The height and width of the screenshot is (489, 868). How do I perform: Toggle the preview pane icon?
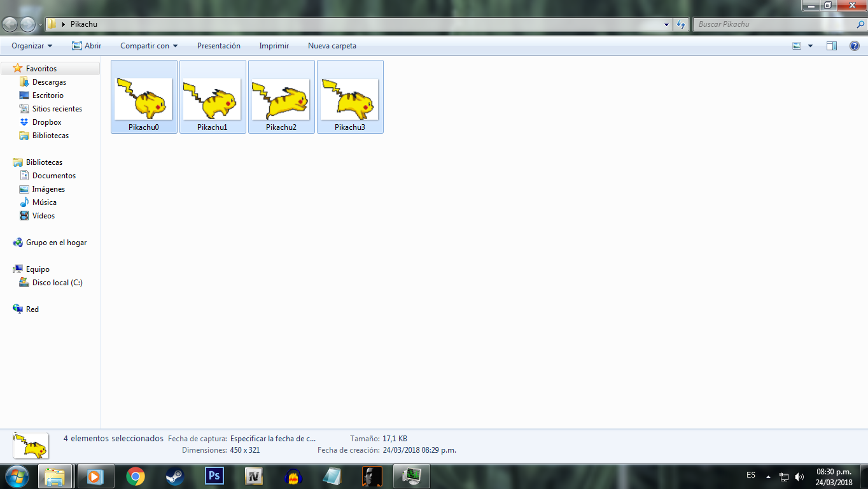832,46
